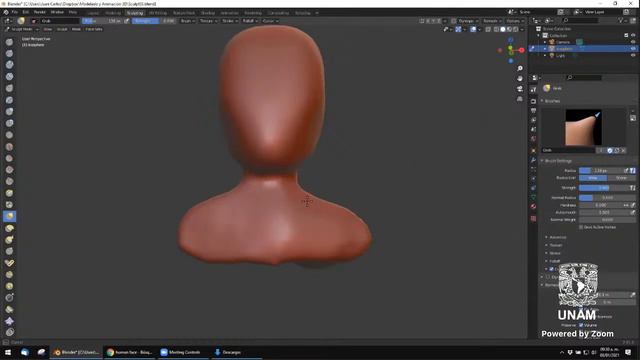Toggle Strength pressure sensitivity button in properties
The image size is (640, 360).
pyautogui.click(x=632, y=188)
